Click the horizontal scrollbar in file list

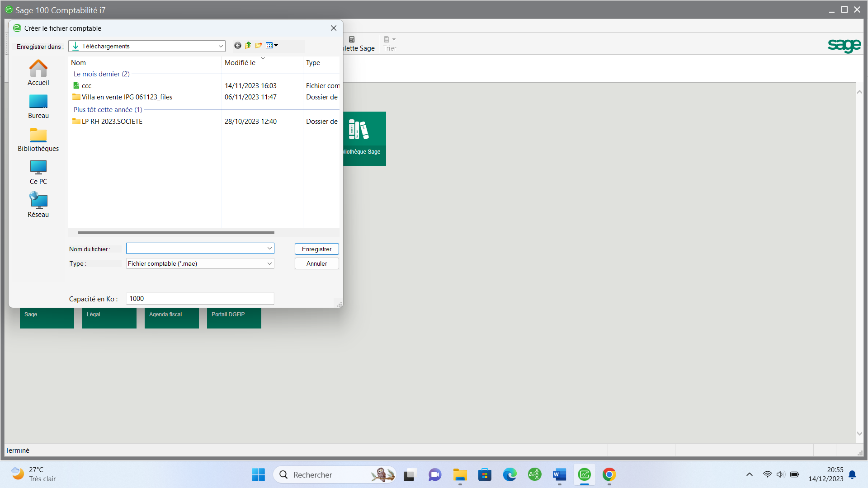[x=176, y=233]
